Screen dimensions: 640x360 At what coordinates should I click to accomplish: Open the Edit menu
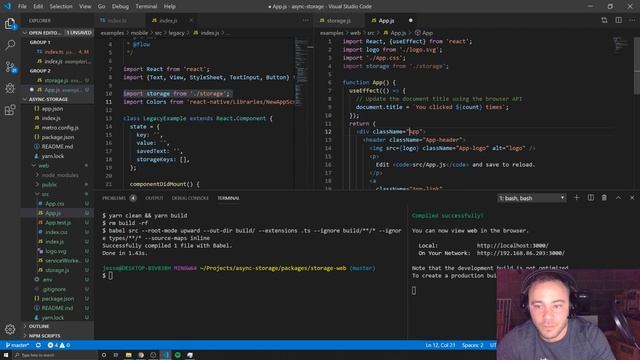pyautogui.click(x=38, y=7)
